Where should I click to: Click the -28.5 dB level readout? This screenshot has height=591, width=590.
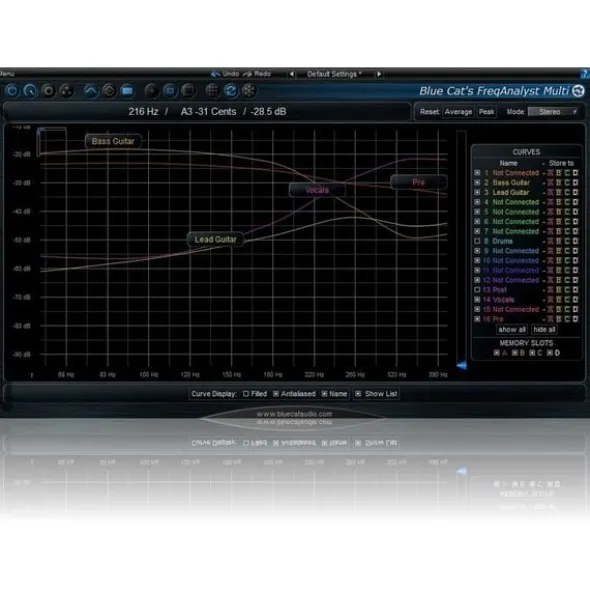[x=268, y=112]
